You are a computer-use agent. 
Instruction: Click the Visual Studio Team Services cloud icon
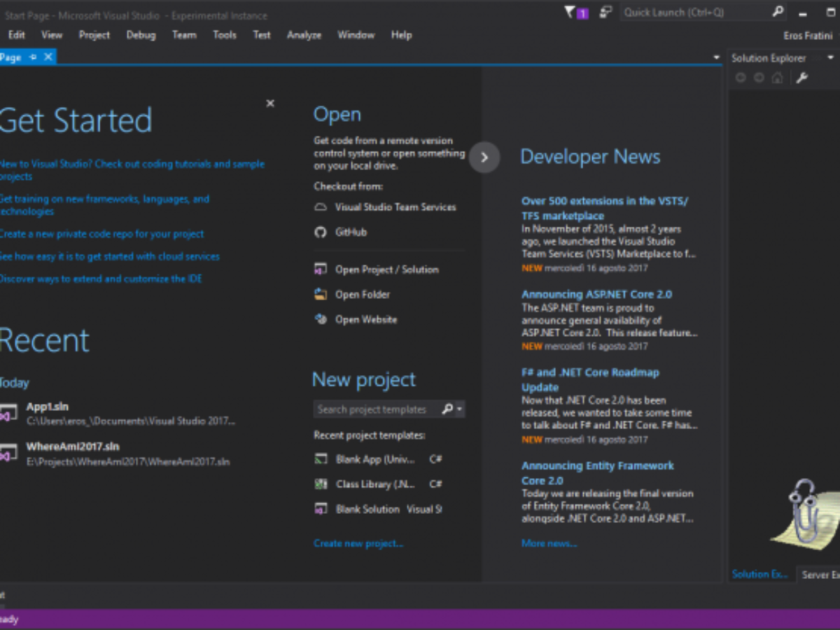(x=321, y=207)
